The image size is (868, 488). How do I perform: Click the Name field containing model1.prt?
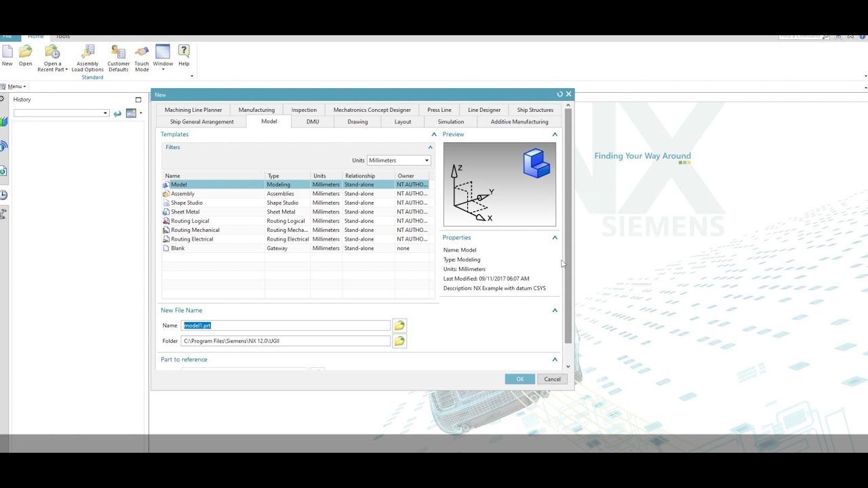point(285,325)
